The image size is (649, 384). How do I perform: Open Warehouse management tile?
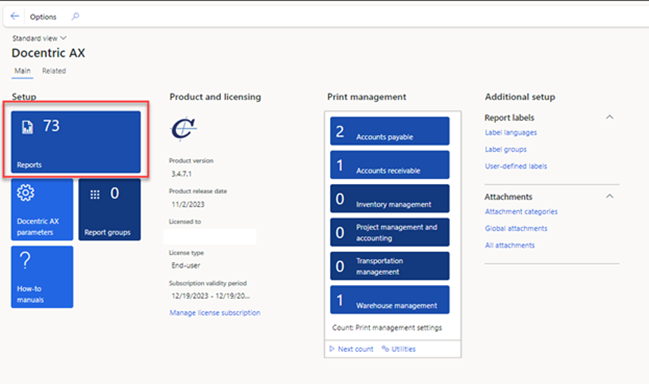(x=390, y=300)
